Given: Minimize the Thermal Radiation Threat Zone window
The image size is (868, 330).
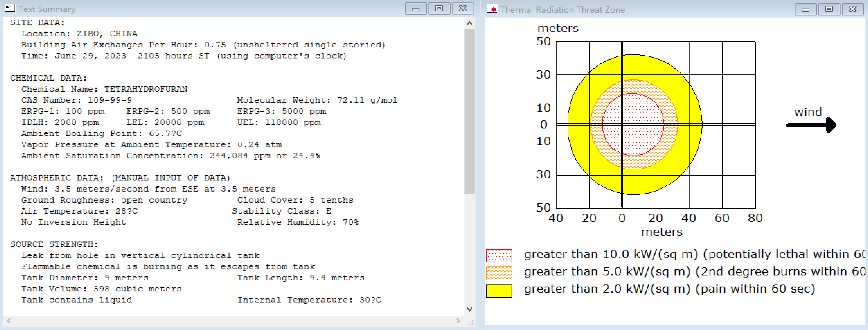Looking at the screenshot, I should tap(805, 9).
